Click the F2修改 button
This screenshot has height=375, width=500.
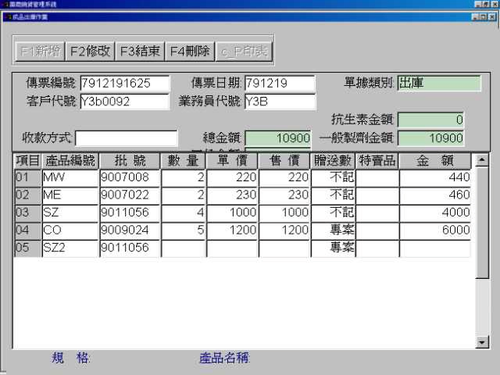click(90, 51)
